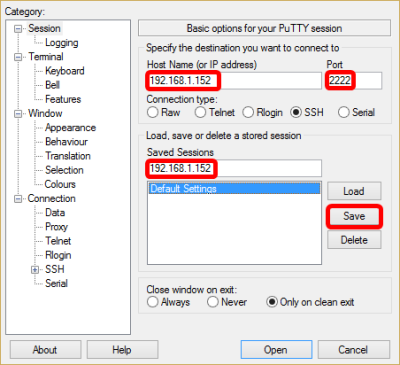Expand the SSH tree node

point(35,270)
